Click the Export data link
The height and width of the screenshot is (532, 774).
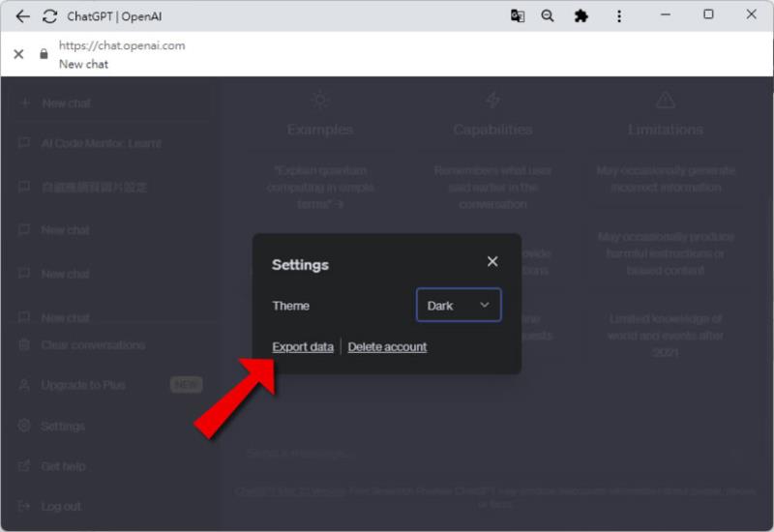[x=303, y=347]
